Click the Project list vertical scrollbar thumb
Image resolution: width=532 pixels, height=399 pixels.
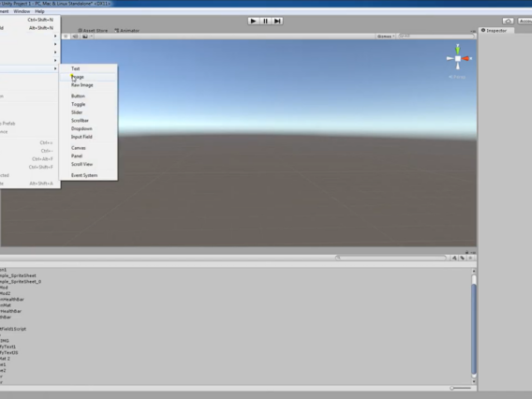point(474,329)
